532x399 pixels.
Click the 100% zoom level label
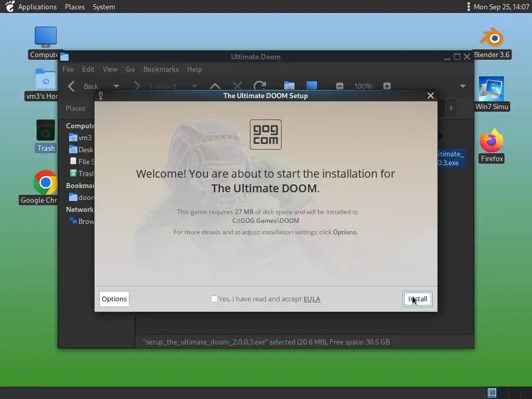point(363,86)
